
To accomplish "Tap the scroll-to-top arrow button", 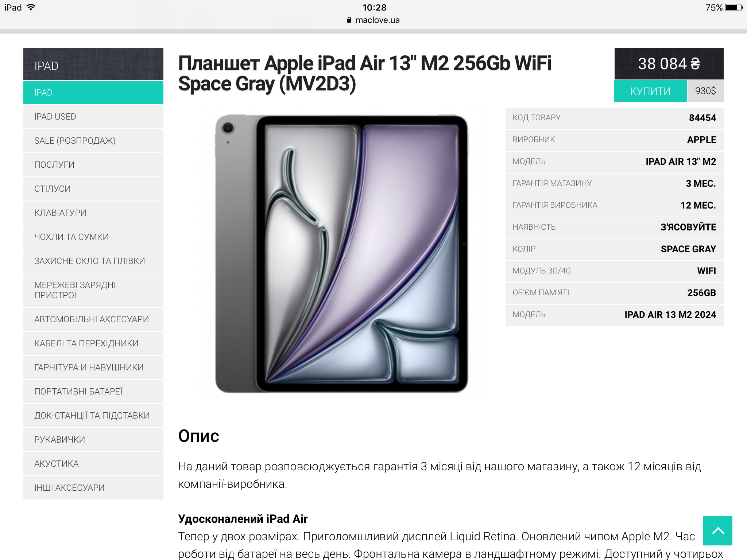I will tap(717, 530).
